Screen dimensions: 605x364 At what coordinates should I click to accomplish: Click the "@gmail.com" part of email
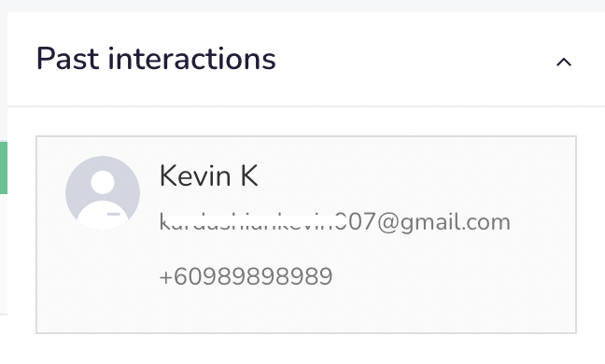[x=443, y=222]
